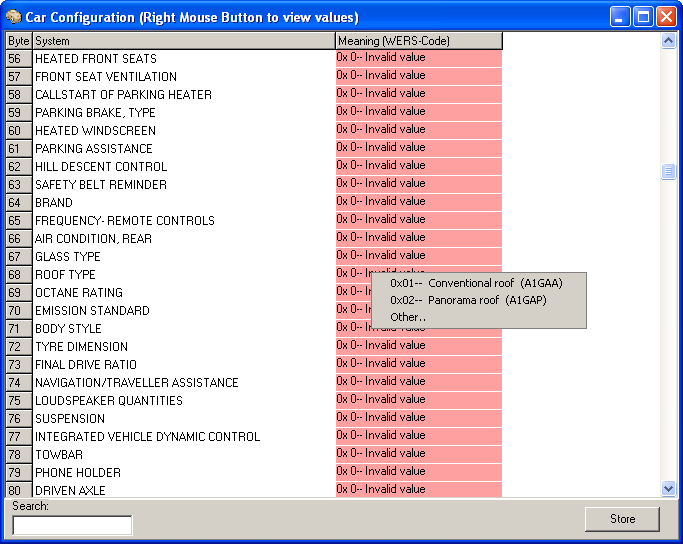Click into the Search text field
Viewport: 683px width, 544px height.
(72, 525)
